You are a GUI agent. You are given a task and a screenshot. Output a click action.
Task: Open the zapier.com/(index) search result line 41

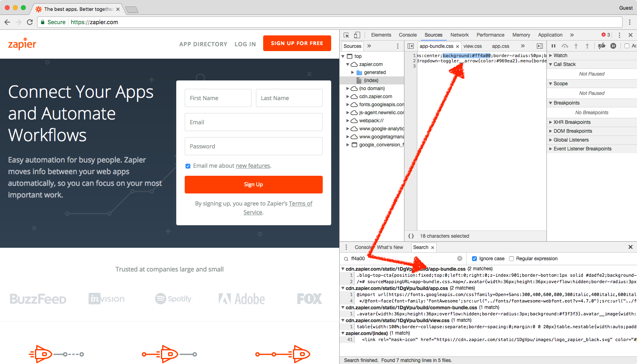tap(488, 339)
